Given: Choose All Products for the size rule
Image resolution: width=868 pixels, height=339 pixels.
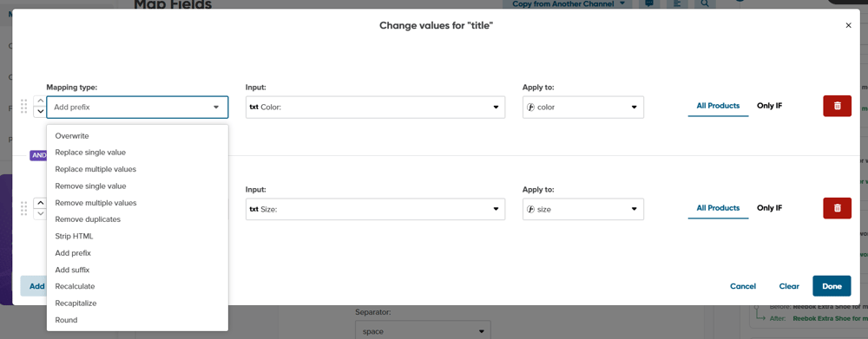Looking at the screenshot, I should tap(718, 208).
